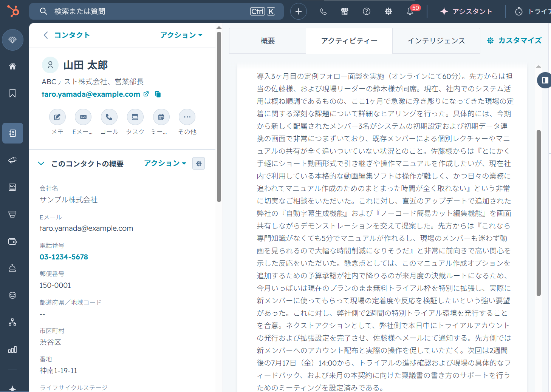
Task: Open アクション dropdown in contact summary section
Action: (165, 163)
